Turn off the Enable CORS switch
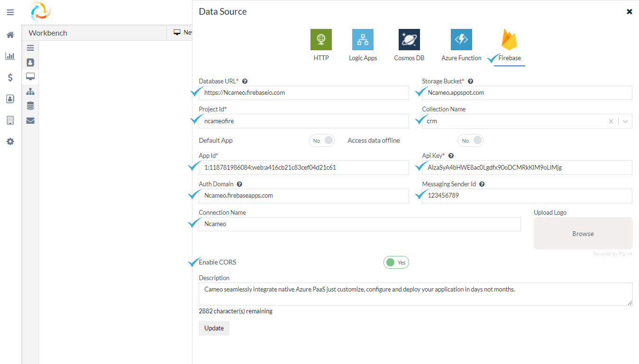The height and width of the screenshot is (364, 639). (x=396, y=262)
